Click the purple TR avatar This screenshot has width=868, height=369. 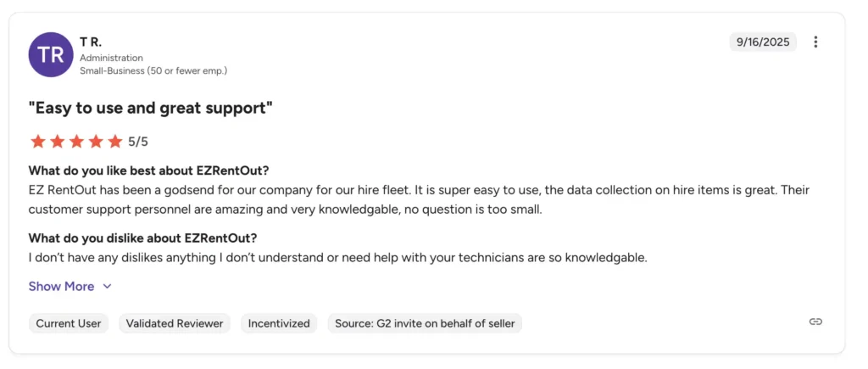coord(51,55)
